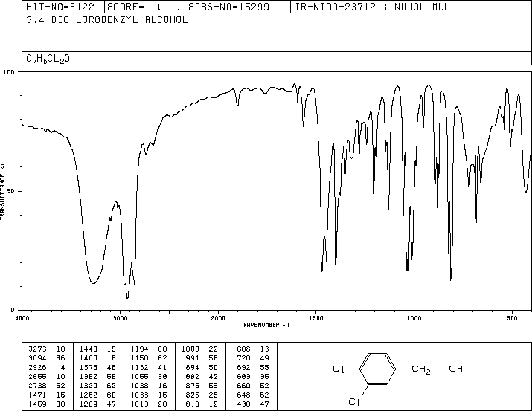The width and height of the screenshot is (532, 411).
Task: Select the SCORE= field in the header
Action: (144, 7)
